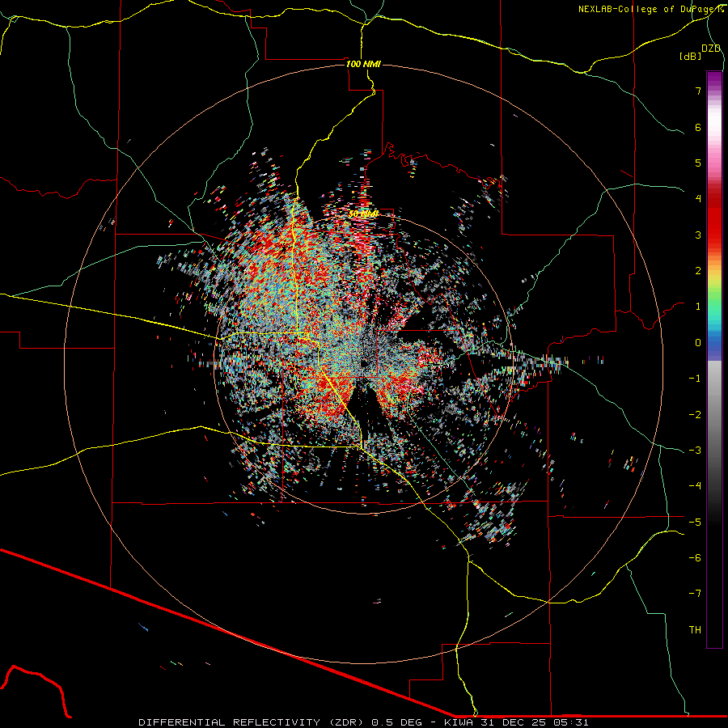Screen dimensions: 728x728
Task: Click the KIWA 31 DEC 25 05:31 timestamp
Action: [x=517, y=722]
